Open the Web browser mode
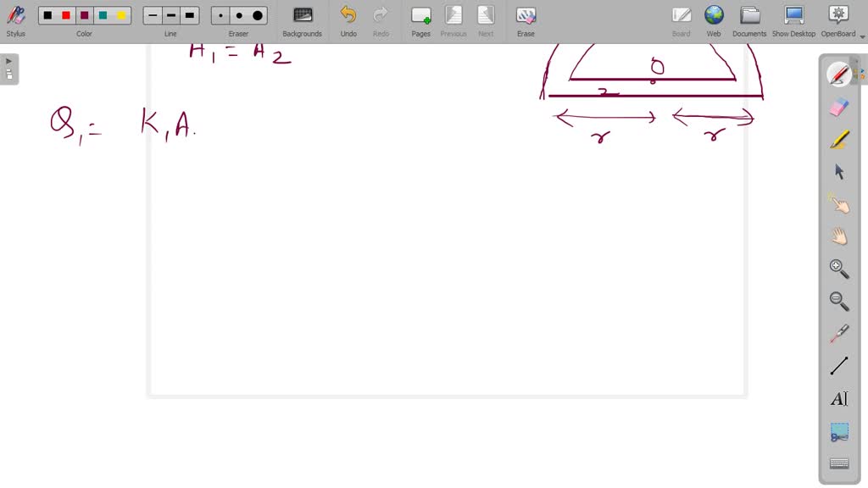Viewport: 868px width, 488px height. (714, 21)
